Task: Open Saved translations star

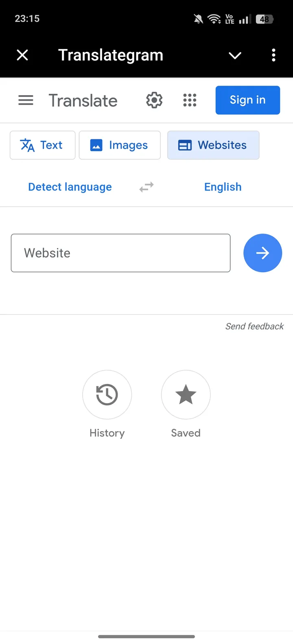Action: (186, 395)
